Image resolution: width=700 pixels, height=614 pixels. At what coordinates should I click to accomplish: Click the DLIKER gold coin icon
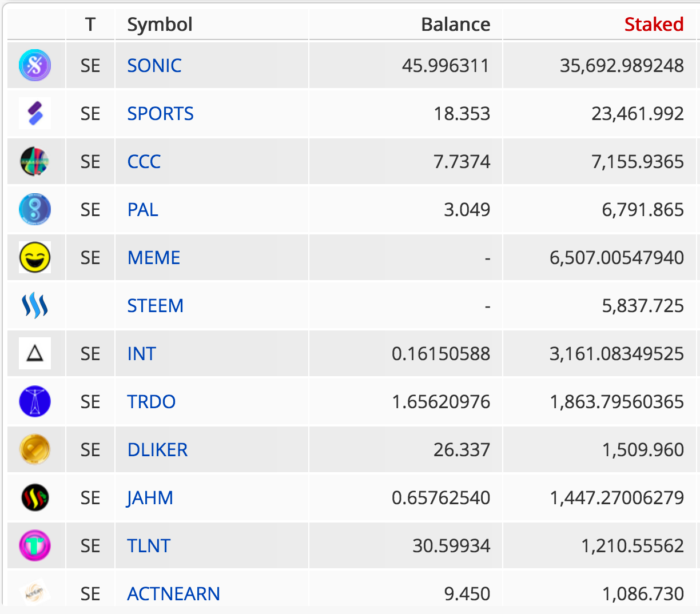[35, 449]
